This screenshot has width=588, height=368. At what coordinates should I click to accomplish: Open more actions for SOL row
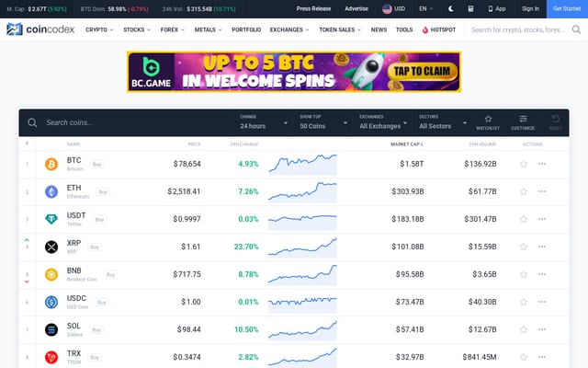click(542, 329)
